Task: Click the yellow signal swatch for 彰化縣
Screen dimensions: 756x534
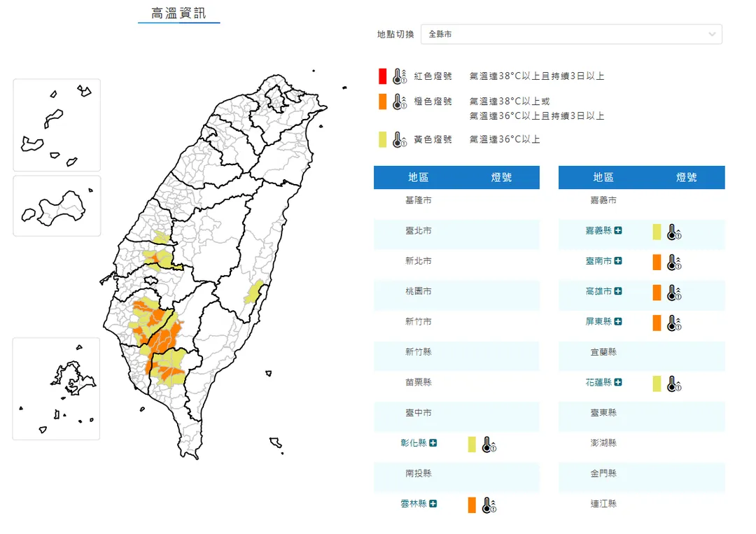Action: coord(472,444)
